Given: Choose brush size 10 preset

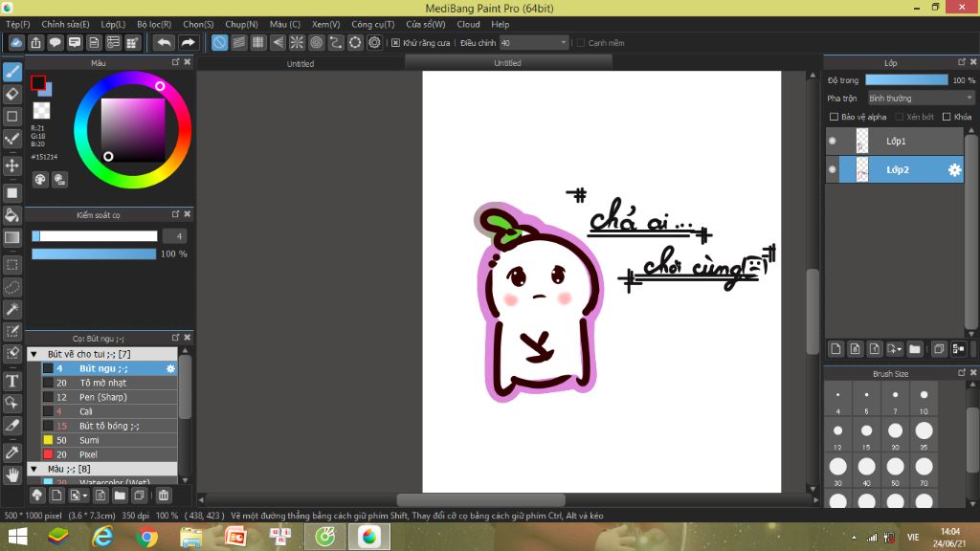Looking at the screenshot, I should tap(924, 400).
